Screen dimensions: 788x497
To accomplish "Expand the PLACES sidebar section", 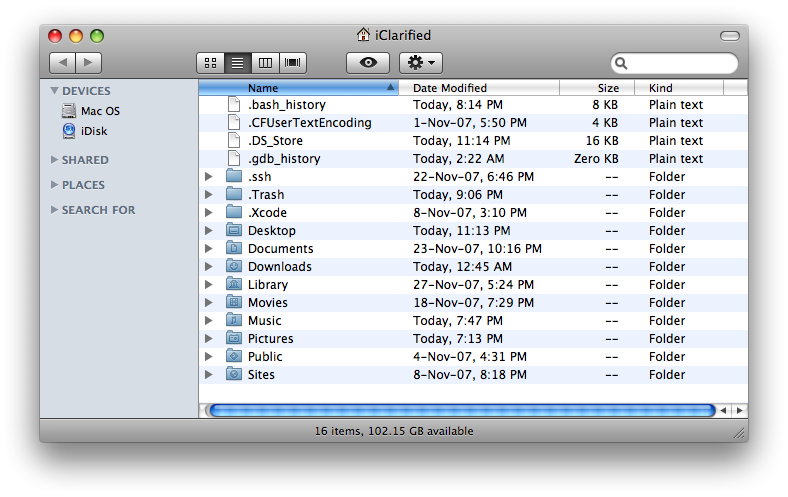I will tap(55, 185).
